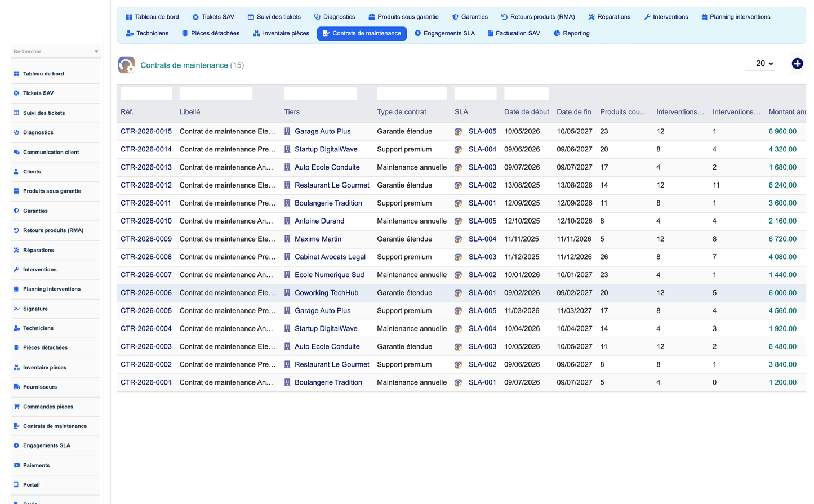Open contract CTR-2026-0015 link

click(146, 131)
